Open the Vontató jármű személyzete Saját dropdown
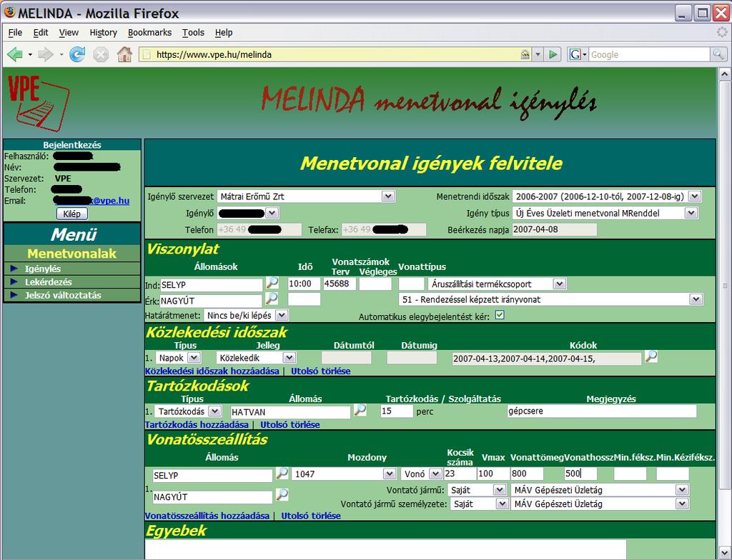 click(503, 504)
